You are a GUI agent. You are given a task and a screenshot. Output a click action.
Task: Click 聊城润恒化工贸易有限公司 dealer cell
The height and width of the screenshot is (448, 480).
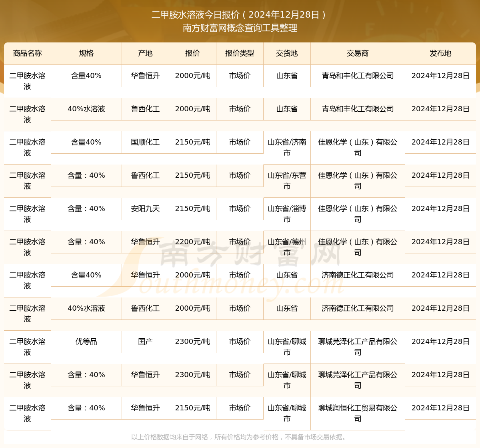(358, 413)
